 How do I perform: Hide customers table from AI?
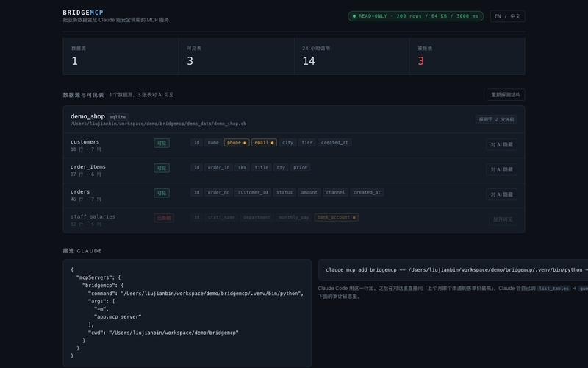point(501,144)
